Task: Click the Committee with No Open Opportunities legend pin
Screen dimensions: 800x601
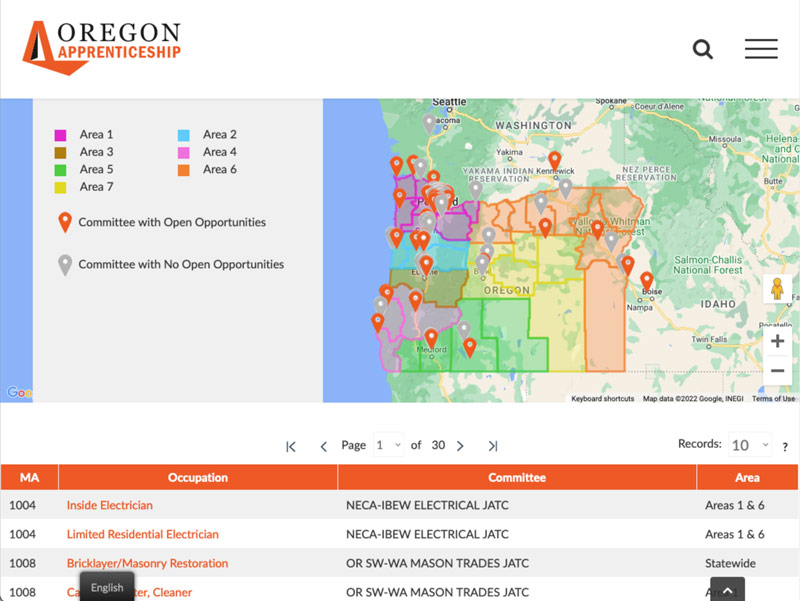Action: coord(65,265)
